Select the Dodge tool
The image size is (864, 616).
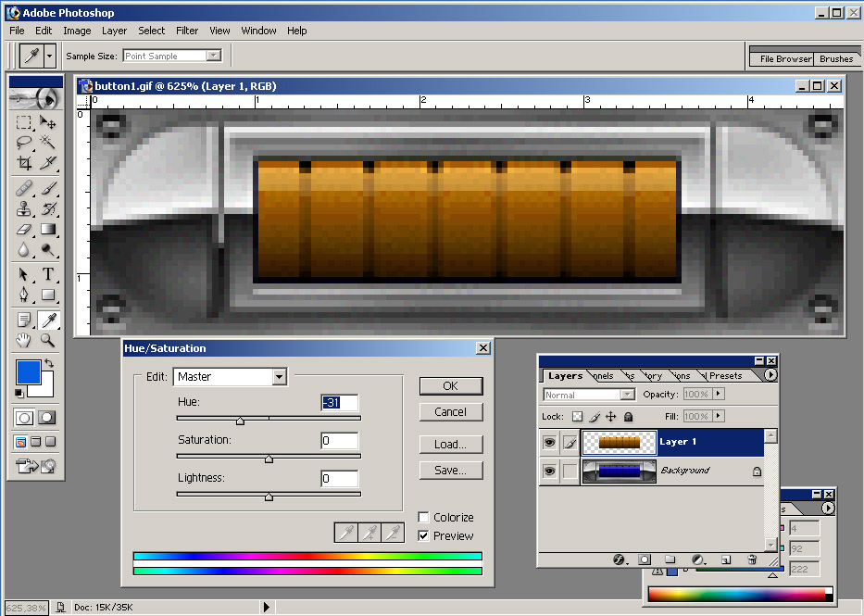[48, 250]
